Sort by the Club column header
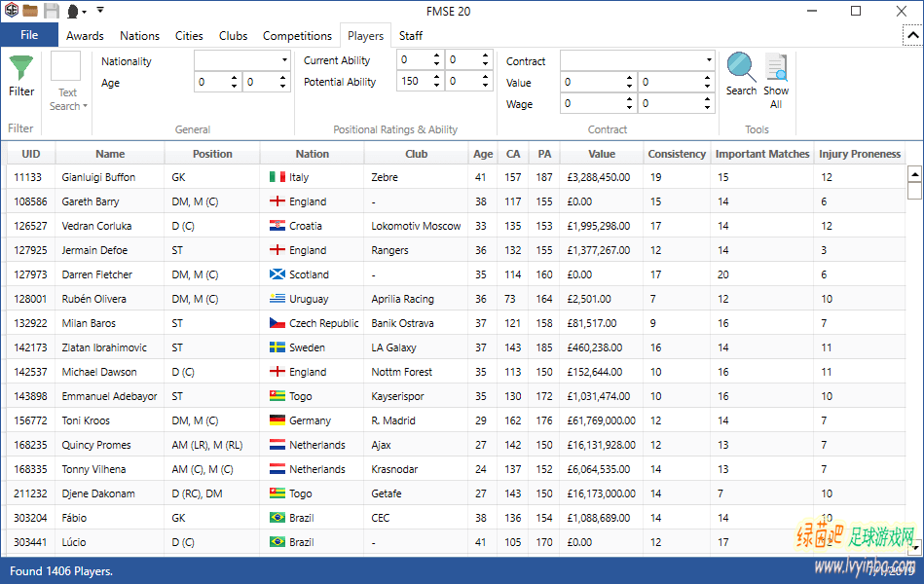The width and height of the screenshot is (924, 584). tap(416, 154)
